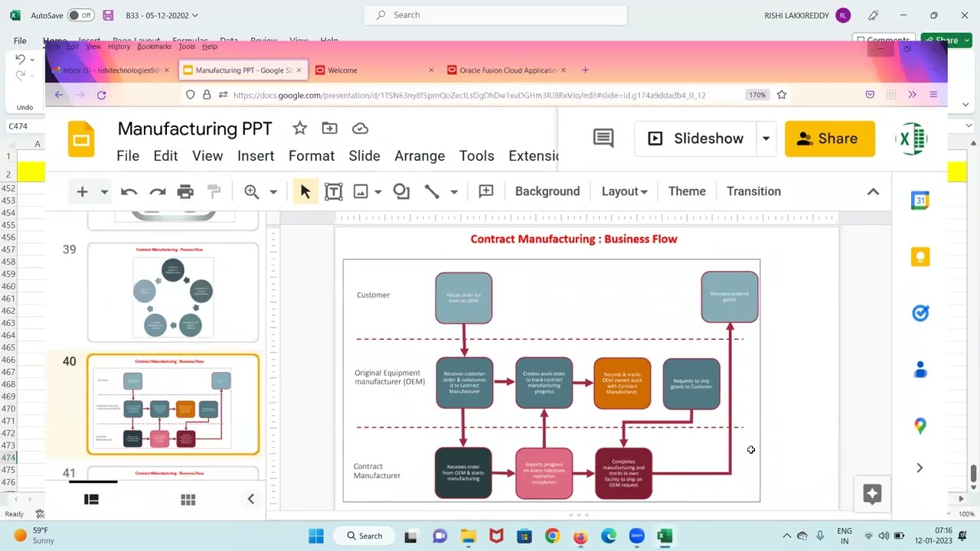Open the Slides Tools menu

coord(476,156)
